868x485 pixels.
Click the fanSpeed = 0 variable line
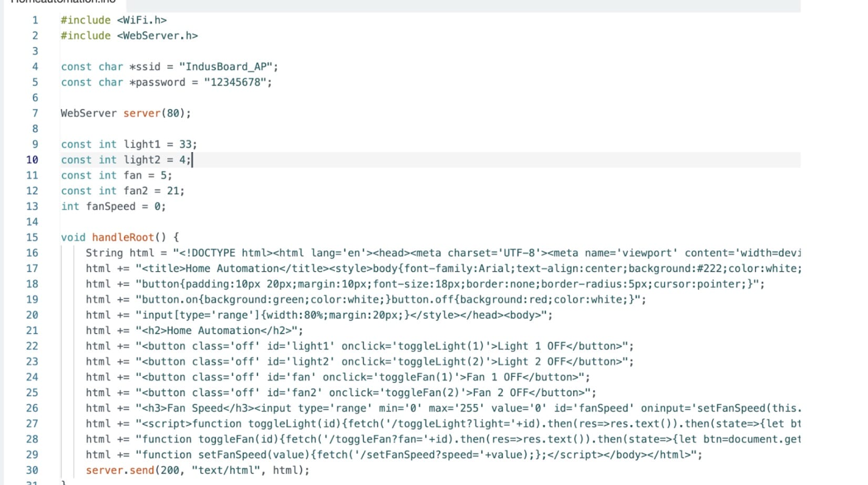[x=113, y=206]
